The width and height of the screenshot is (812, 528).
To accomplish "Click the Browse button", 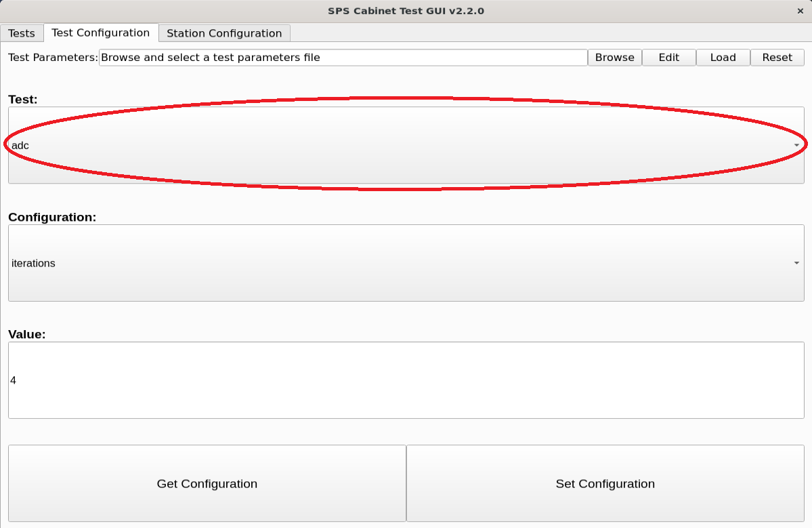I will [x=614, y=57].
